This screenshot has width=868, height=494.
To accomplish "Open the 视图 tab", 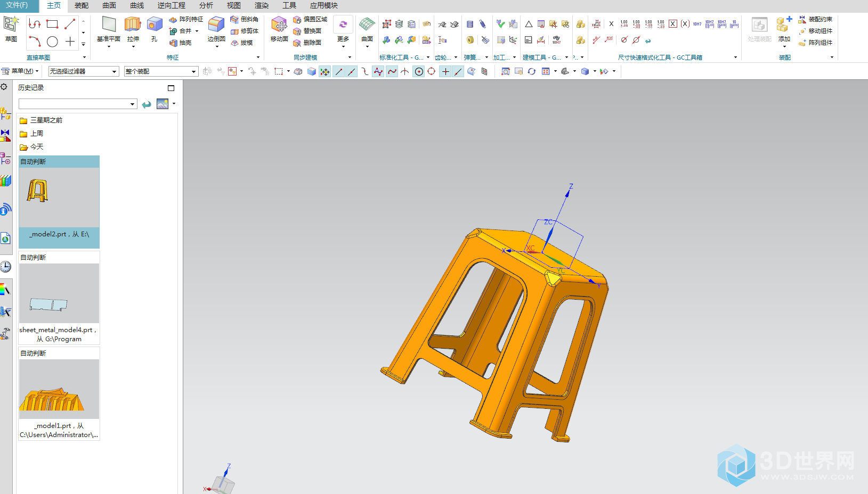I will click(234, 5).
